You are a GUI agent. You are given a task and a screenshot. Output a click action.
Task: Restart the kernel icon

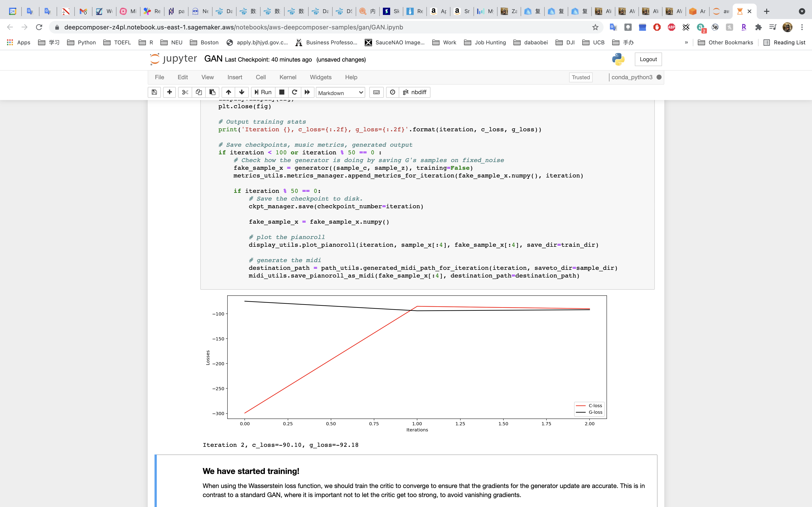(294, 92)
